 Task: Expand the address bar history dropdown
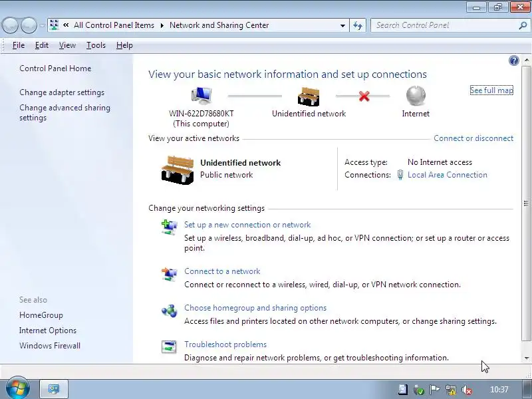[342, 25]
